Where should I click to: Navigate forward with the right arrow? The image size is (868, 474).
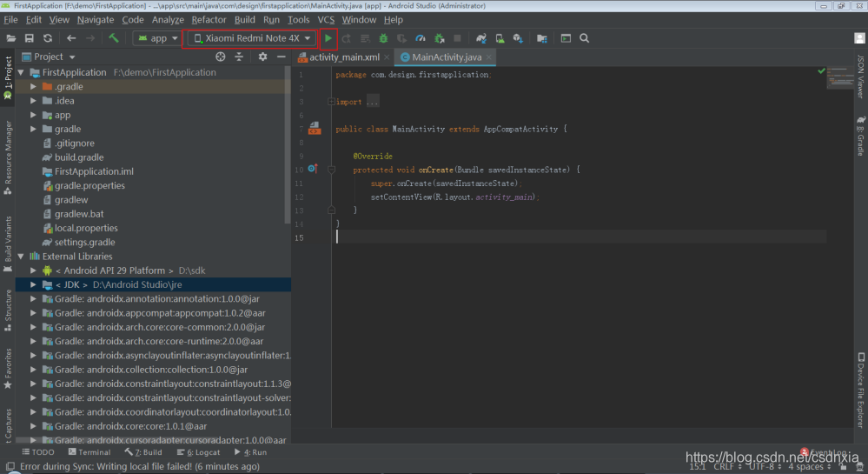pos(90,38)
